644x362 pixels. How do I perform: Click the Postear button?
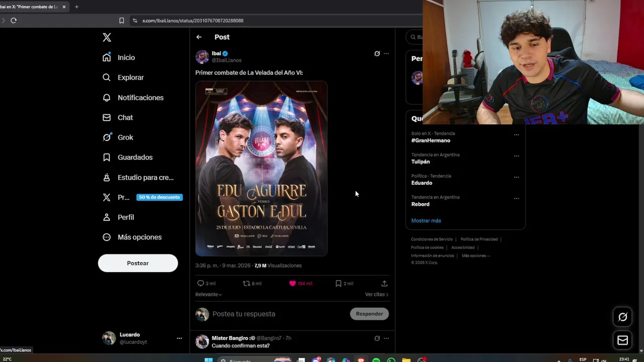(138, 263)
